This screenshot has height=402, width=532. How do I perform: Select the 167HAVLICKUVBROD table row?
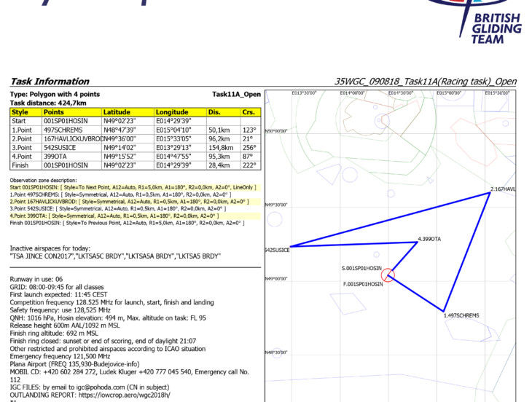[x=73, y=138]
